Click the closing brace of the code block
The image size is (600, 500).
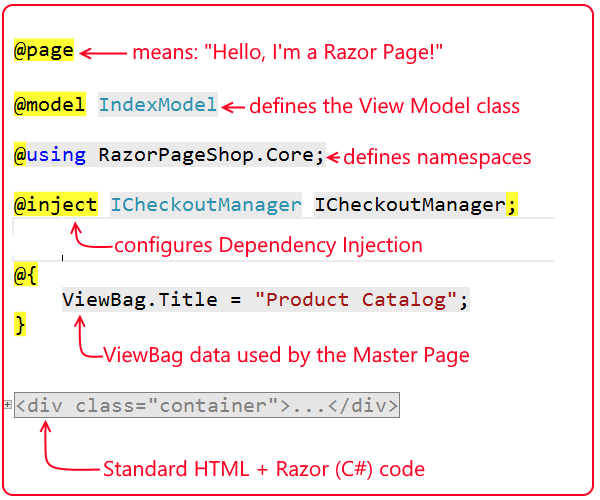click(21, 324)
